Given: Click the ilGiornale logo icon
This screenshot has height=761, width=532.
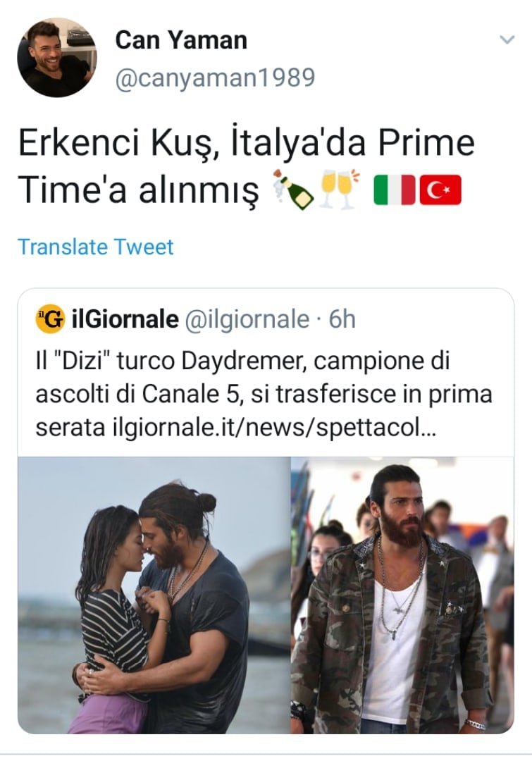Looking at the screenshot, I should (x=49, y=320).
